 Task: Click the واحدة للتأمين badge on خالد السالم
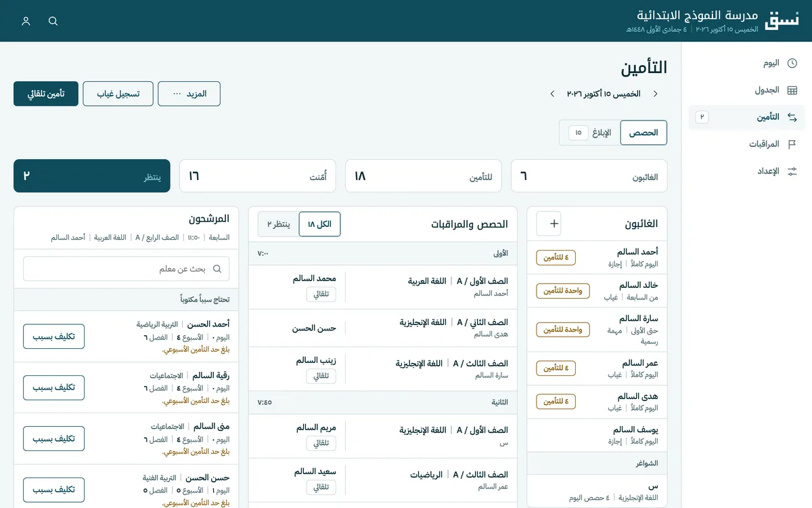(x=563, y=291)
